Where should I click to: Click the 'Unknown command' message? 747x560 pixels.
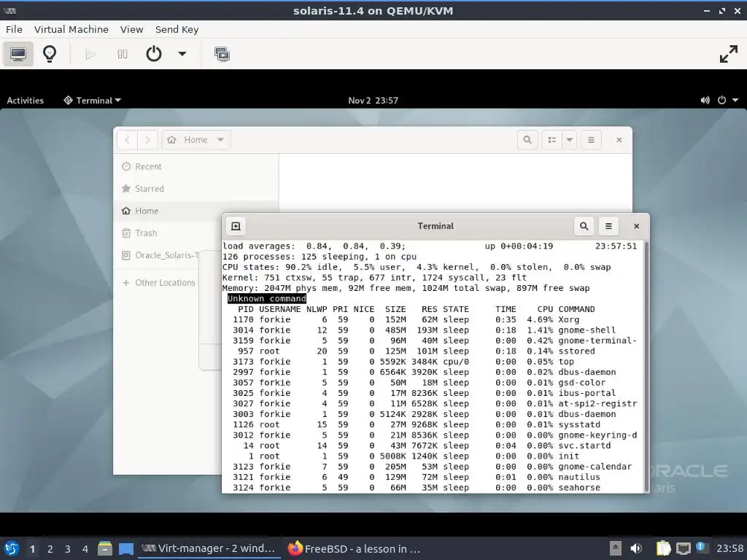tap(267, 298)
